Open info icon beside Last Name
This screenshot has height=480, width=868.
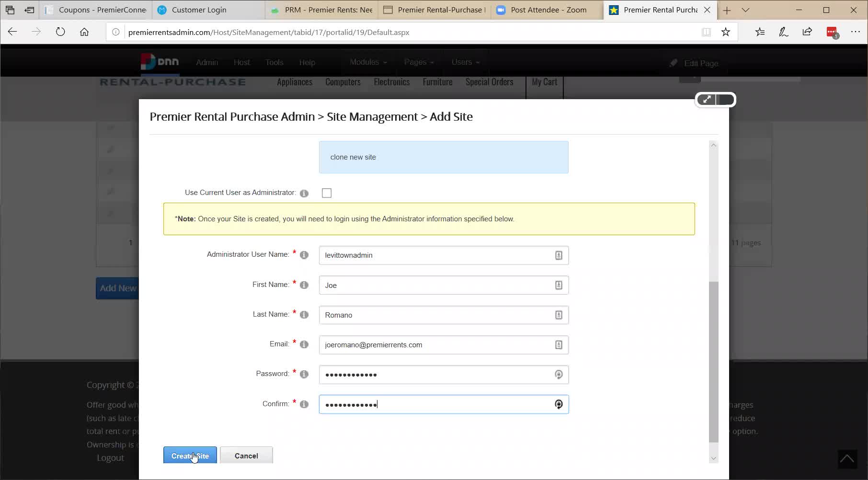pos(304,315)
